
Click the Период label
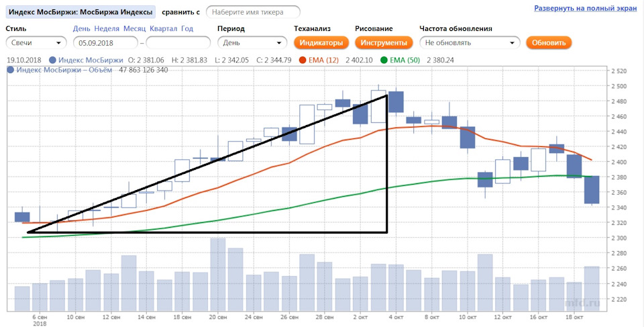click(231, 29)
